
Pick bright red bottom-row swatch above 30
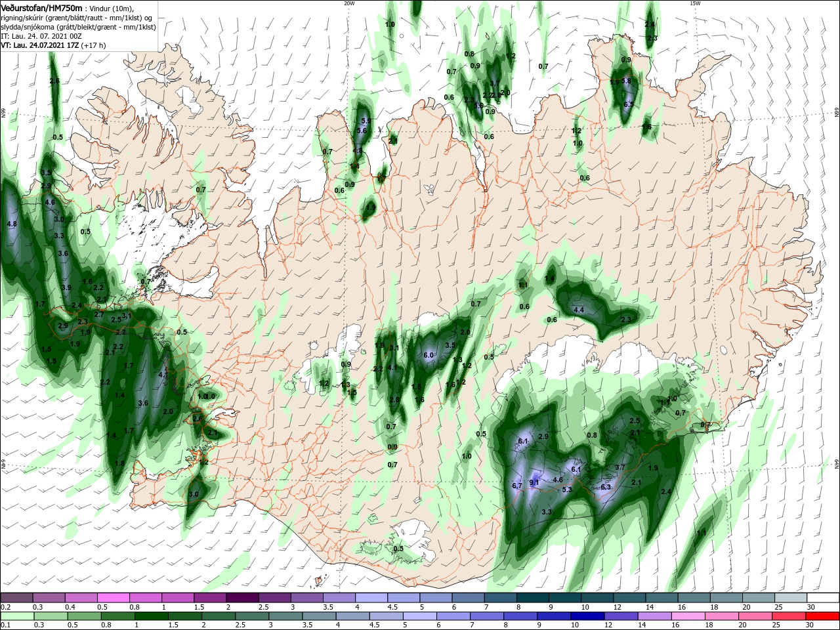[x=821, y=616]
